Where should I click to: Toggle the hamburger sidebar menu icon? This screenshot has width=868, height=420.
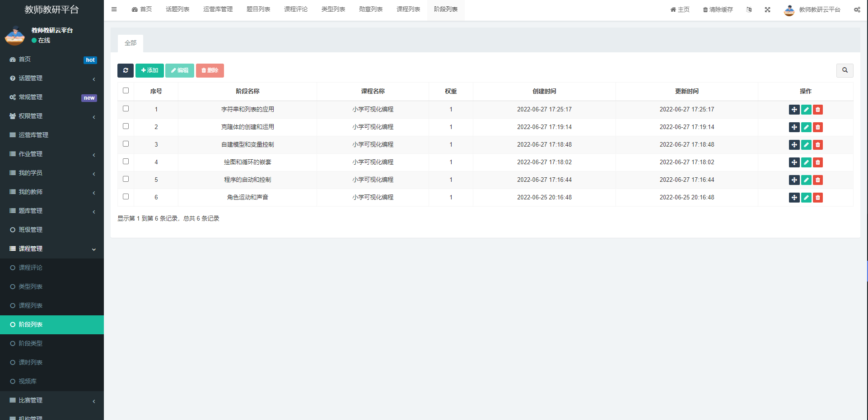(x=114, y=9)
